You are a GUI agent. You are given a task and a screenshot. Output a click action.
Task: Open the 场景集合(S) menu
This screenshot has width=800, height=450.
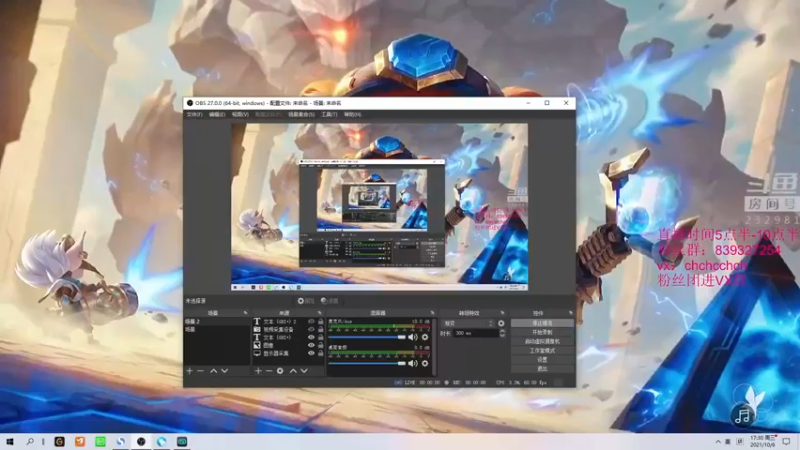[x=301, y=115]
